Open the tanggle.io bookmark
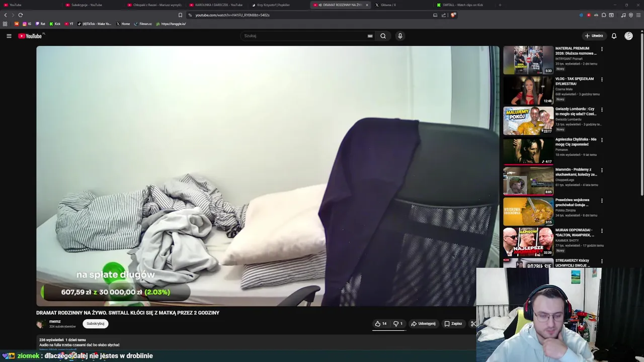 [x=171, y=24]
